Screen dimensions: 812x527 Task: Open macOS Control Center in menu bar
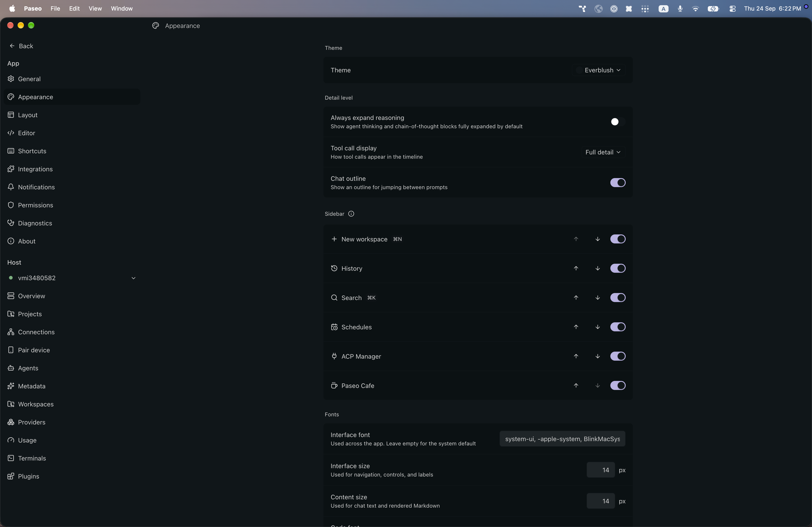coord(732,9)
